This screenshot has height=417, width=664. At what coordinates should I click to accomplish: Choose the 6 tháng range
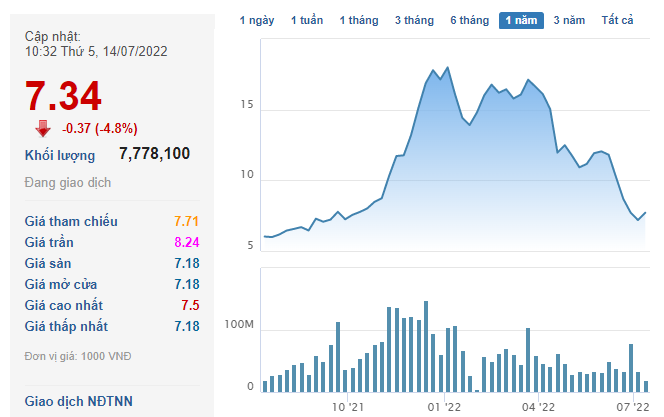click(x=470, y=20)
